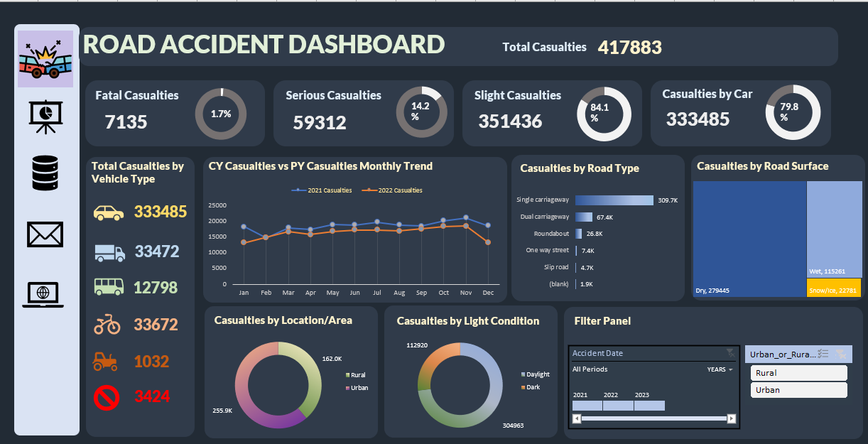Click timeline scrollbar left arrow
868x444 pixels.
click(x=577, y=419)
